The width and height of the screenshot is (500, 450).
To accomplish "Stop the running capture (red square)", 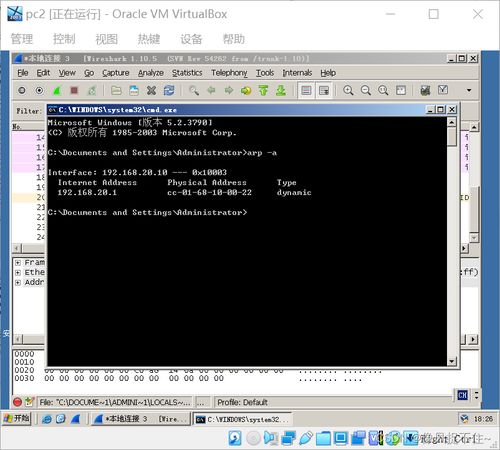I will [x=74, y=90].
